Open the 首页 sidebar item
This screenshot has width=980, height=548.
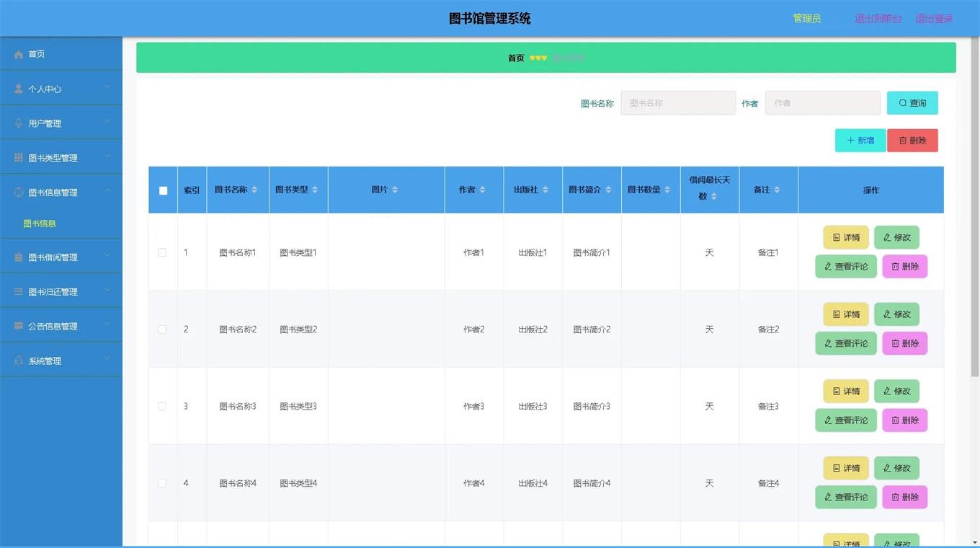(x=61, y=54)
